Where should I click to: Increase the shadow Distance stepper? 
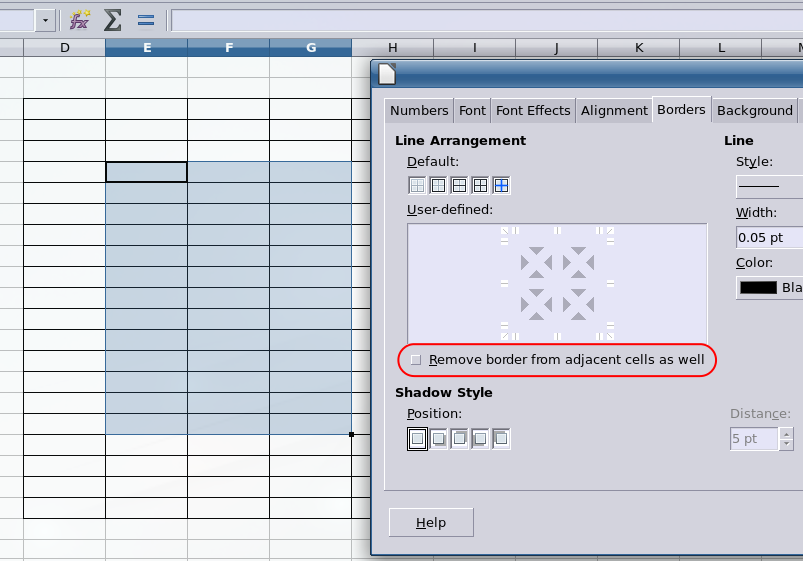(786, 433)
